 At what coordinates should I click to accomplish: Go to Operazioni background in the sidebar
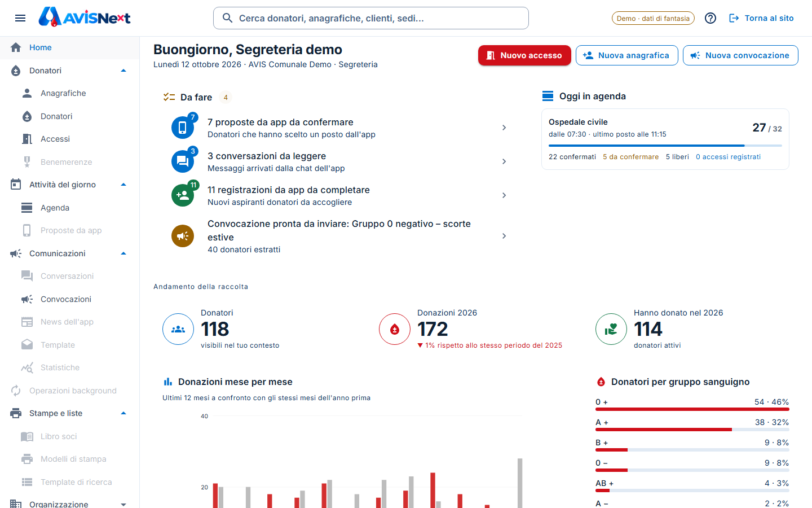click(70, 391)
